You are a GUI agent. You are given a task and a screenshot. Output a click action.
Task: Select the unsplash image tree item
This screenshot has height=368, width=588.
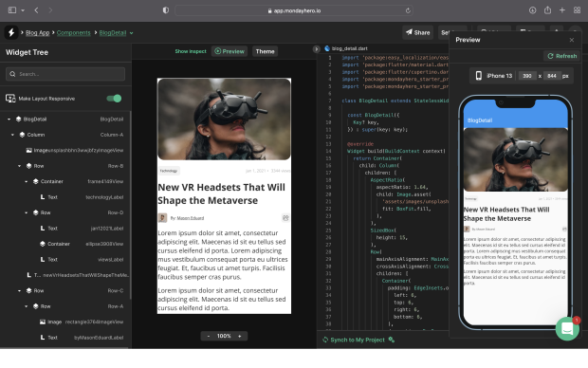tap(74, 151)
